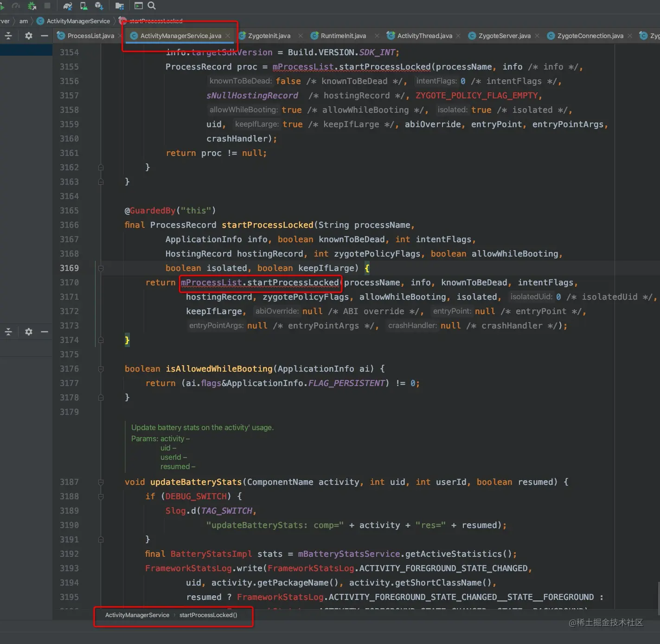
Task: Click SDK_INT on line 3154
Action: pos(377,52)
